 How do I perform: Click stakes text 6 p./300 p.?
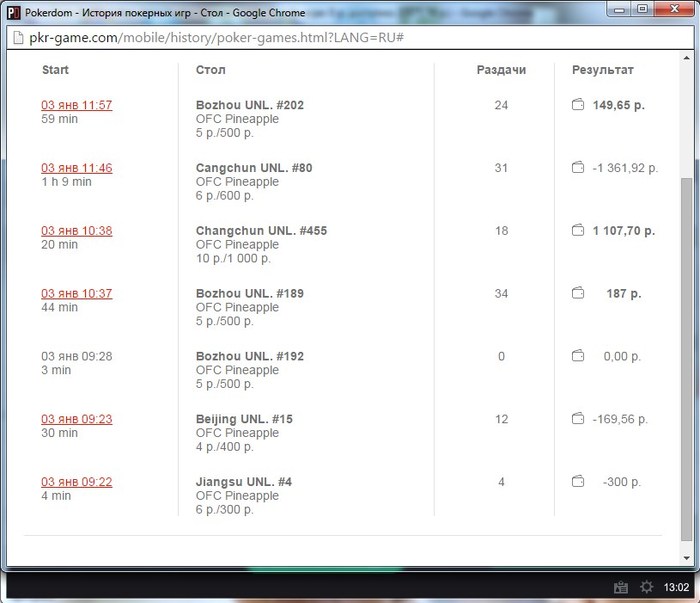[x=225, y=510]
